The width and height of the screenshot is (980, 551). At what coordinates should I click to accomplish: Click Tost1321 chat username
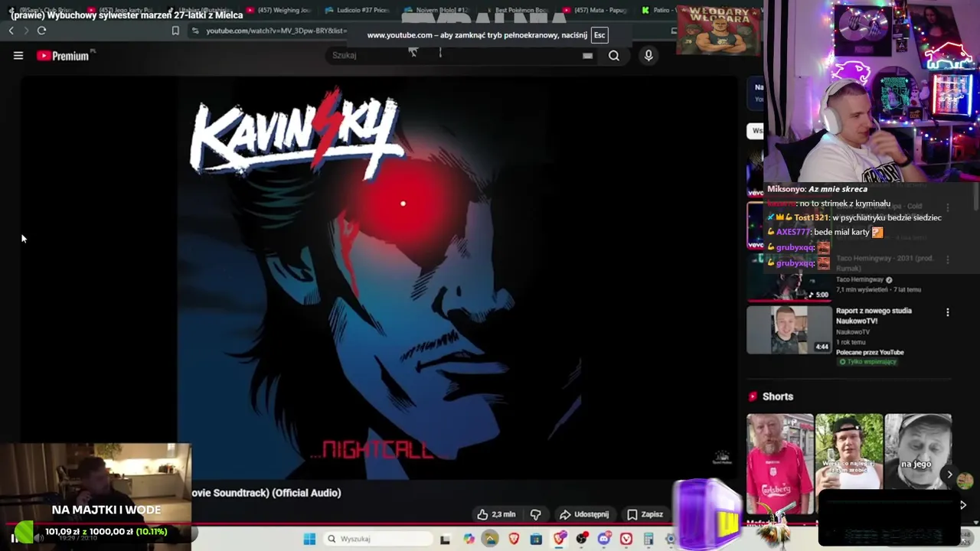812,217
